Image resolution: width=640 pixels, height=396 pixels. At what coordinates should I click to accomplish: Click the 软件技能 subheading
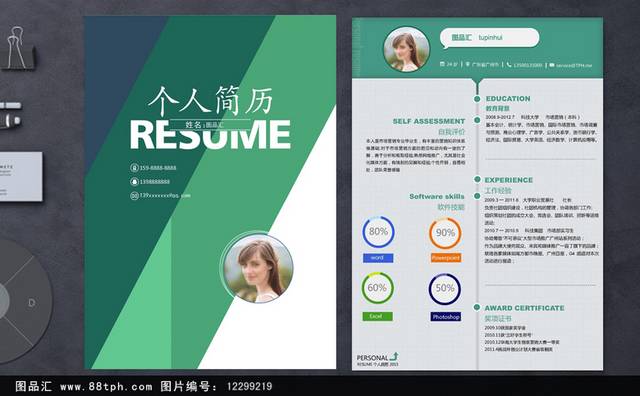coord(451,207)
